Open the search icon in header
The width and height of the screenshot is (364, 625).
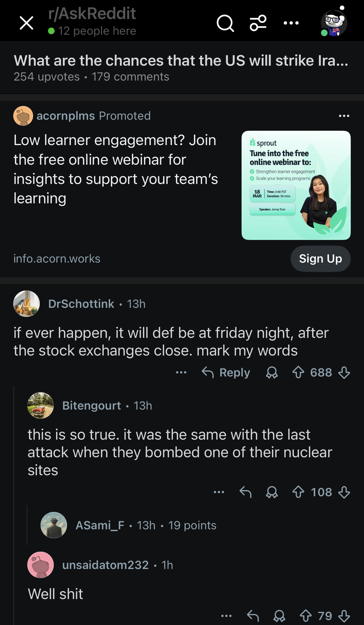coord(225,23)
